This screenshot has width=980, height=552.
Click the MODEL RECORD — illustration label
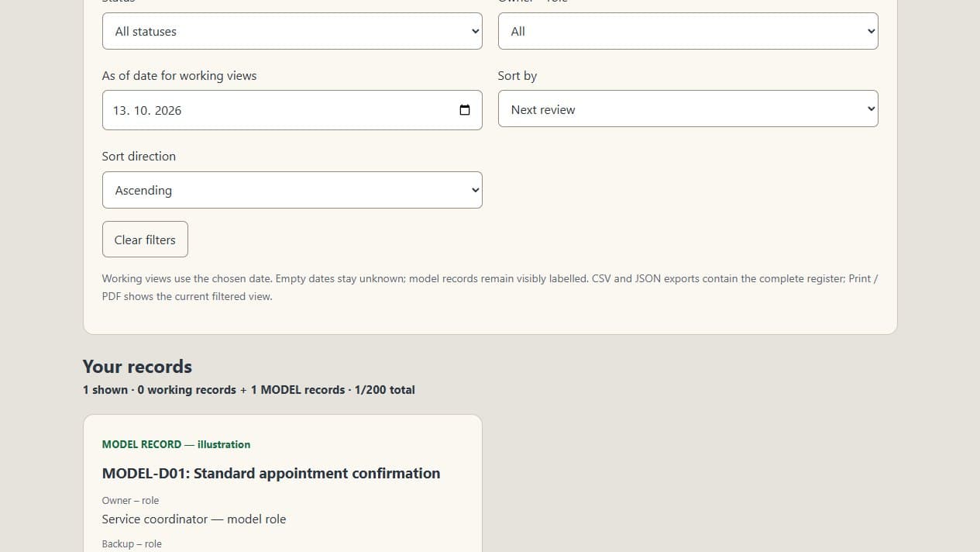[176, 444]
